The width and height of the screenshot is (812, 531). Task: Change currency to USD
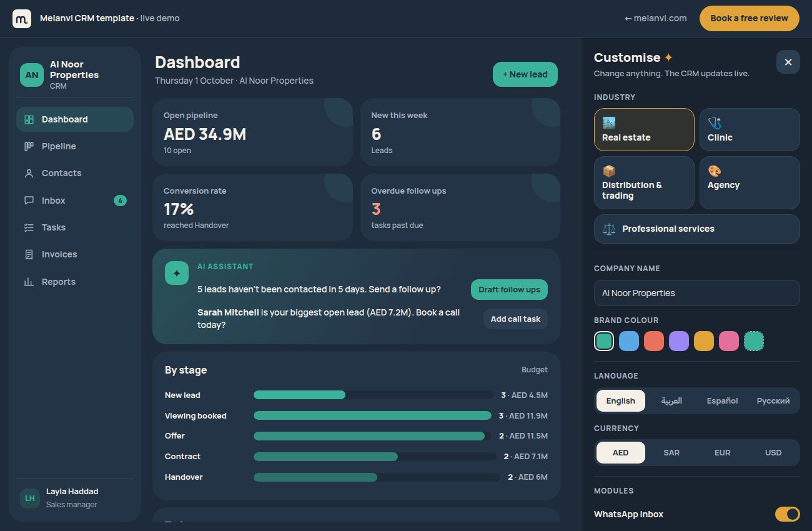point(773,452)
